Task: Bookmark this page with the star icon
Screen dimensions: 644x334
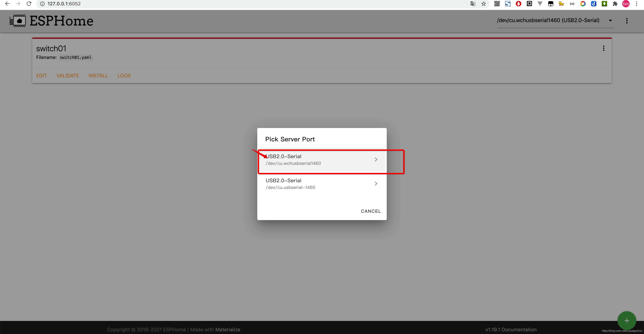Action: (484, 4)
